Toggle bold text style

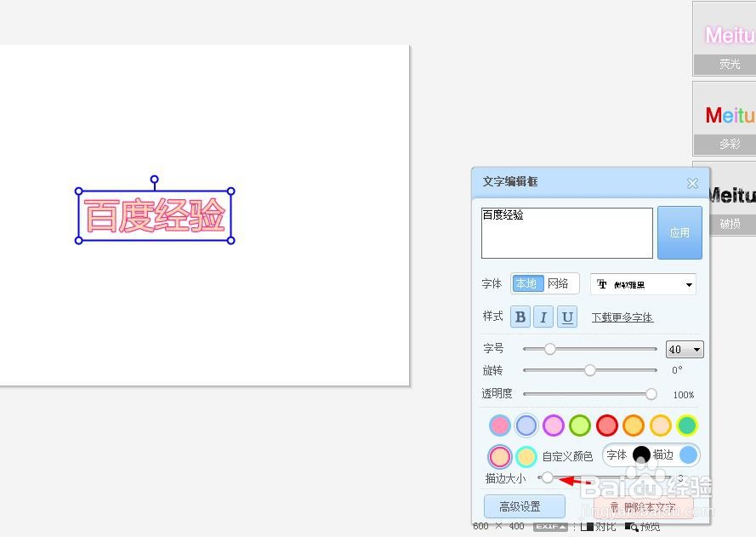520,317
